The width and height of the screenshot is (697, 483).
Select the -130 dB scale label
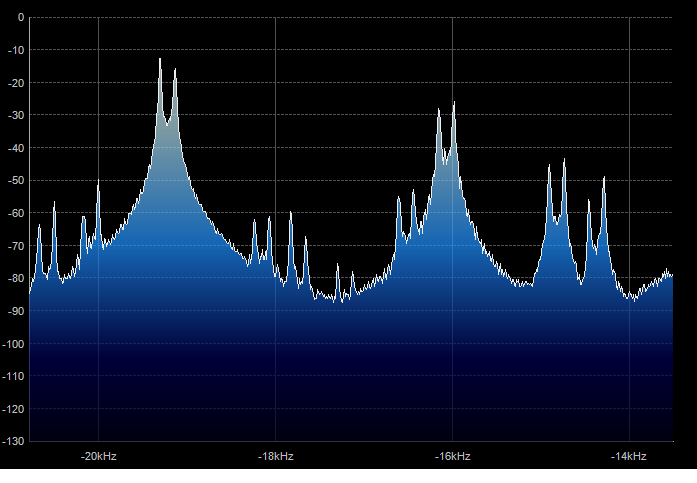(13, 441)
